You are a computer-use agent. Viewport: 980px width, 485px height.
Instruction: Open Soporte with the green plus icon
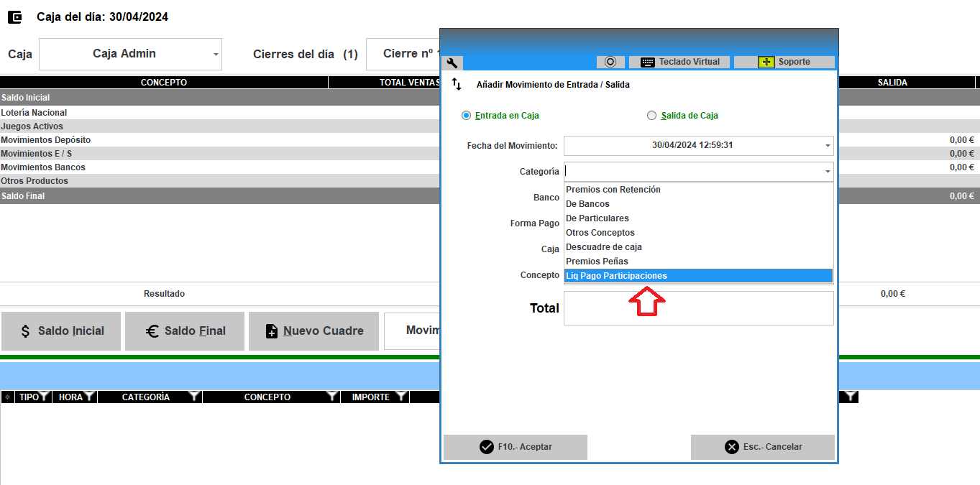click(784, 62)
